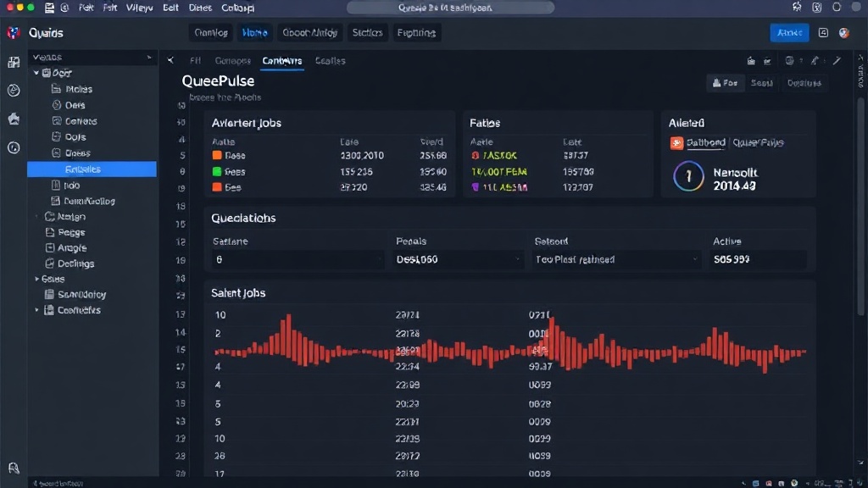Select the highlighted blue tree item
Viewport: 868px width, 488px height.
tap(92, 169)
